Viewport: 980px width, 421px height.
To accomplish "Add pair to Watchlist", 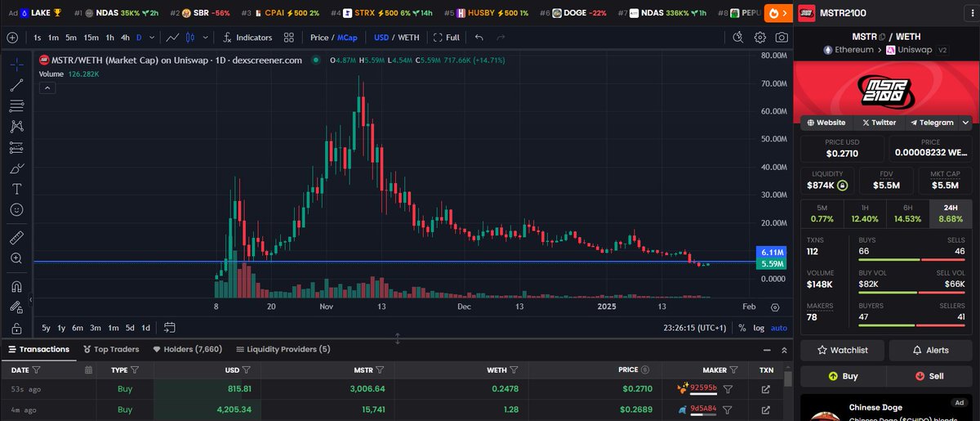I will point(842,350).
